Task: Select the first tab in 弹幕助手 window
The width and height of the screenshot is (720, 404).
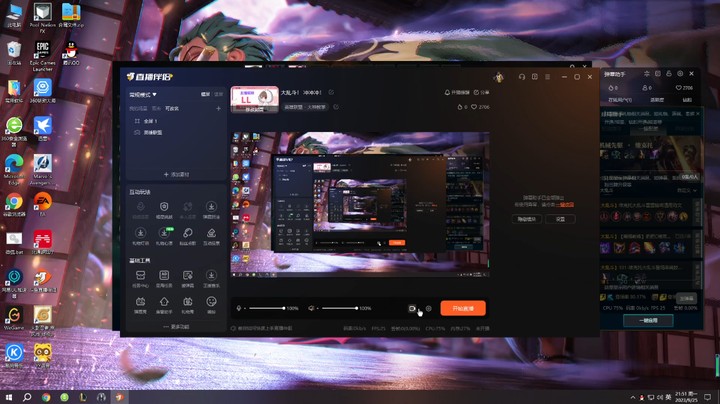Action: pos(620,100)
